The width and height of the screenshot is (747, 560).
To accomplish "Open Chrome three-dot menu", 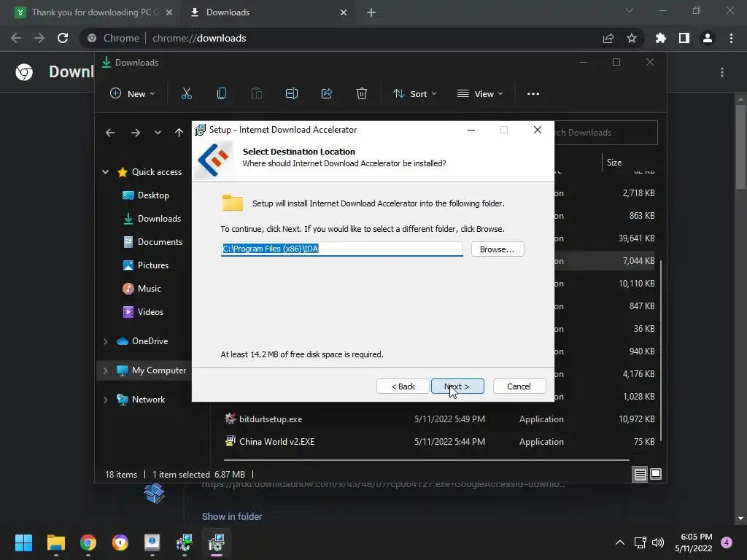I will 731,38.
